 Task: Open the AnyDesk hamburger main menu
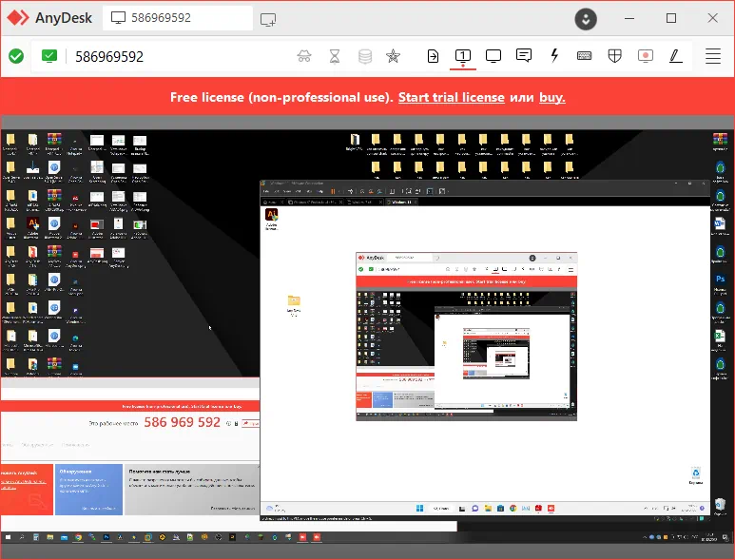[713, 56]
